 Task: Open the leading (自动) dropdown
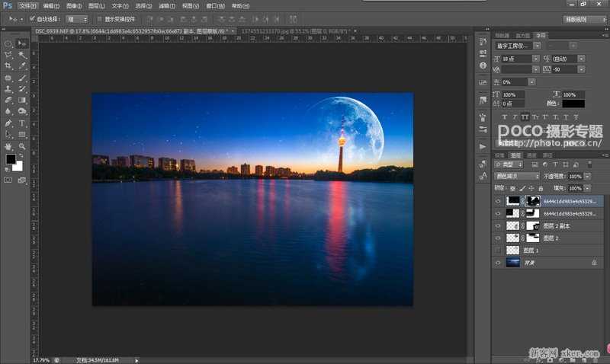(581, 59)
